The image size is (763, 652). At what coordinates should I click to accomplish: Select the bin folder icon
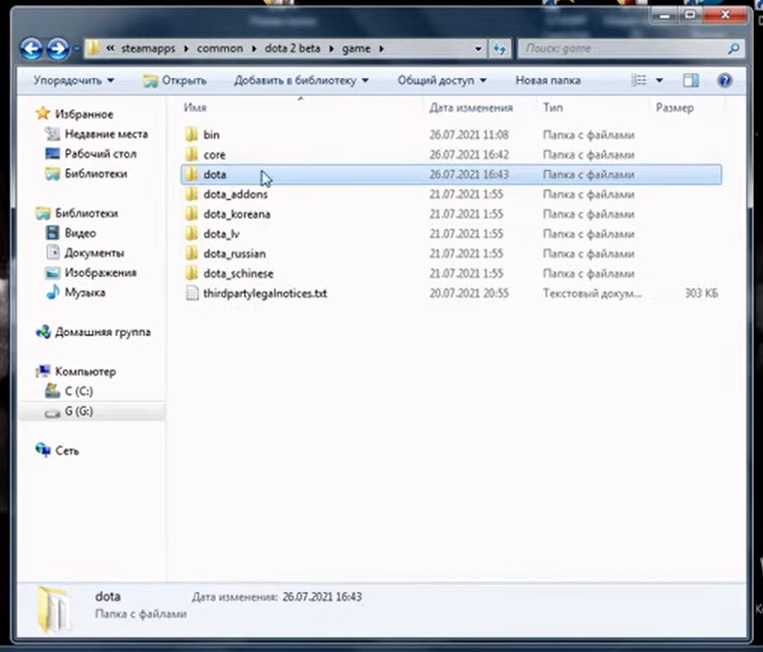click(x=193, y=135)
